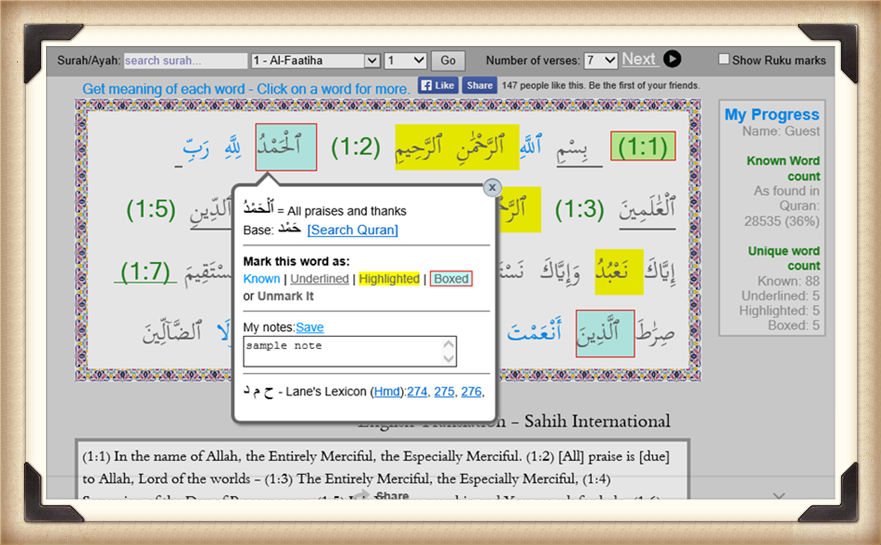Click the blue word لله in verse 1:2

tap(233, 147)
